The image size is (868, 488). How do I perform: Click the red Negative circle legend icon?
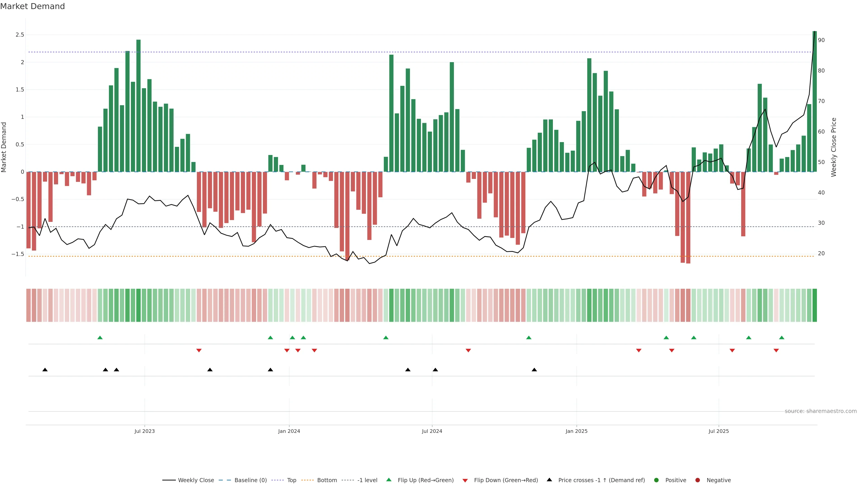click(x=698, y=480)
